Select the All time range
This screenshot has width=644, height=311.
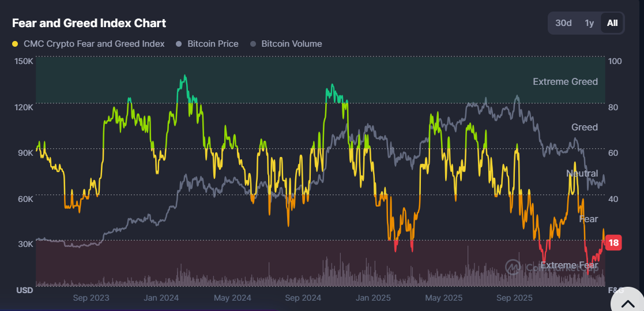point(612,23)
